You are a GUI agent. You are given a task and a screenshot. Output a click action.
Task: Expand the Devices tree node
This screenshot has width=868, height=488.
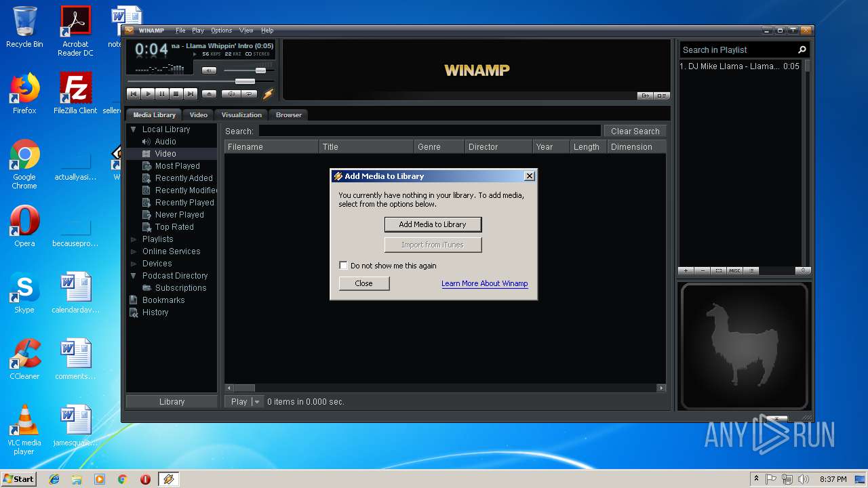pyautogui.click(x=134, y=264)
